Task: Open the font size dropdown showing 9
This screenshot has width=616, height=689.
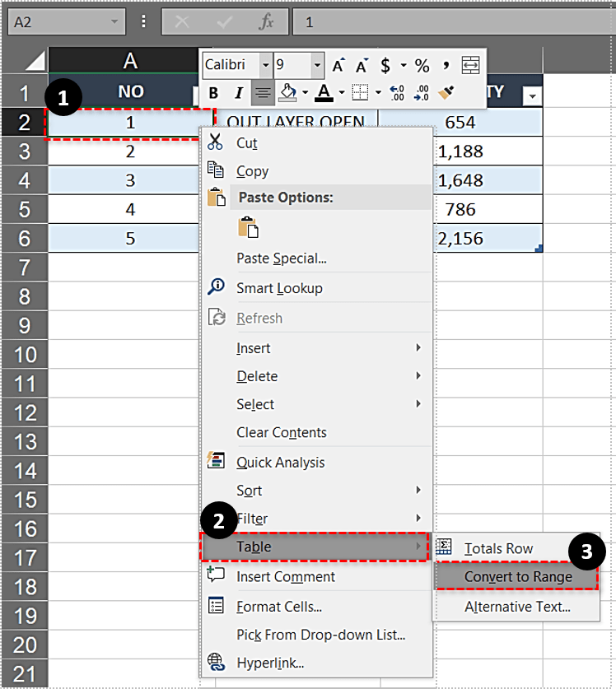Action: click(317, 65)
